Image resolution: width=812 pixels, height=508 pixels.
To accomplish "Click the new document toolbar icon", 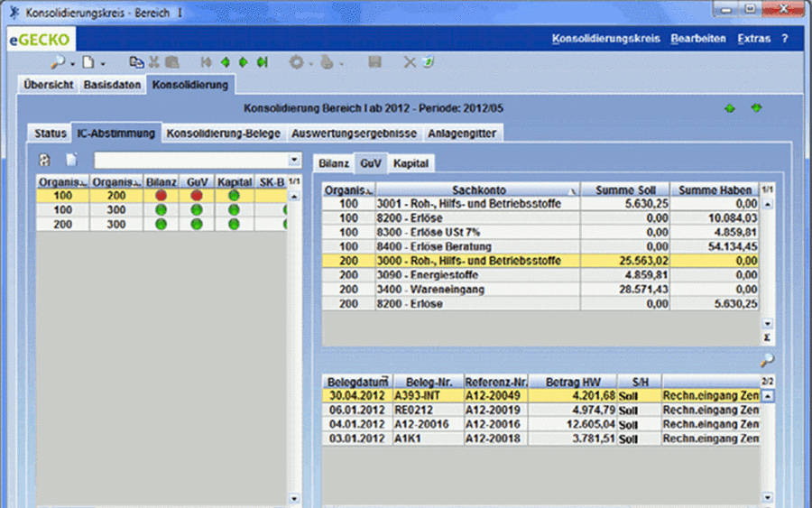I will point(88,62).
